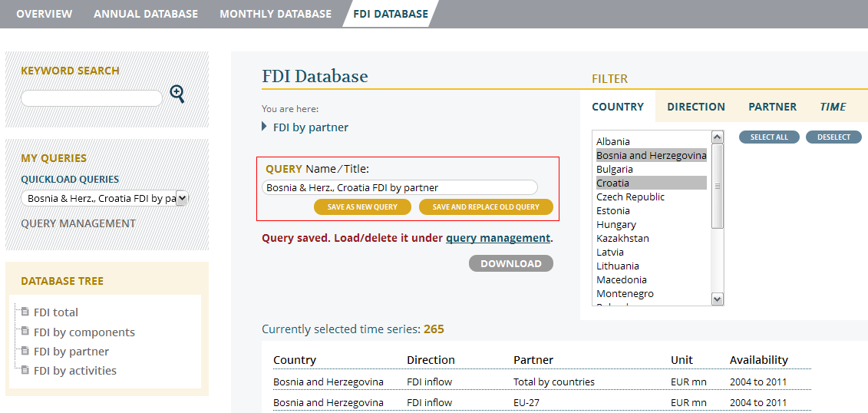Click into the Query Name/Title field

[399, 187]
